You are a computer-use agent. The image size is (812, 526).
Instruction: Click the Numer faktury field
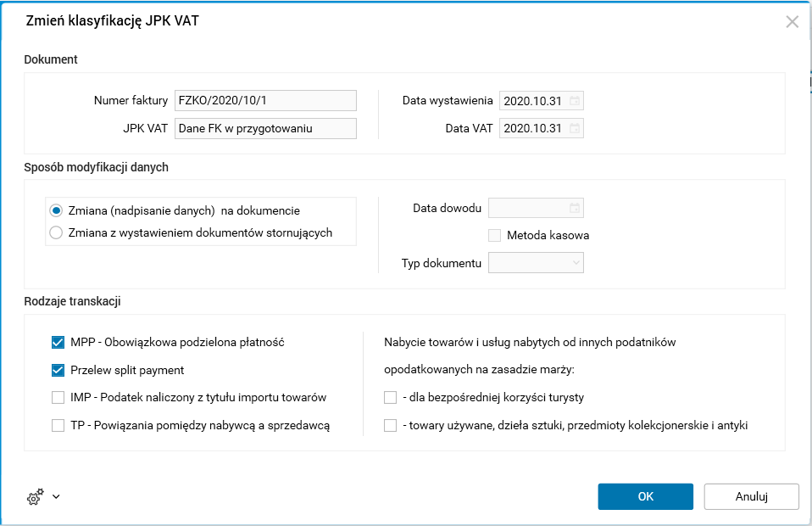pyautogui.click(x=265, y=101)
